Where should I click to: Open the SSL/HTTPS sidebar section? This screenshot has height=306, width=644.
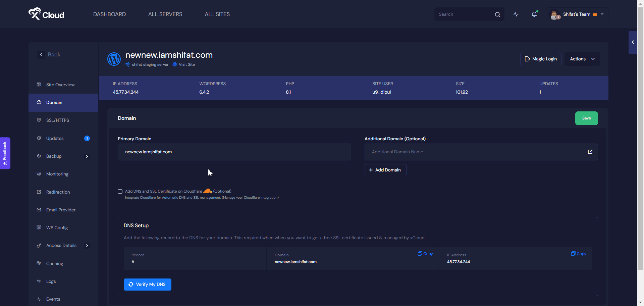tap(58, 120)
